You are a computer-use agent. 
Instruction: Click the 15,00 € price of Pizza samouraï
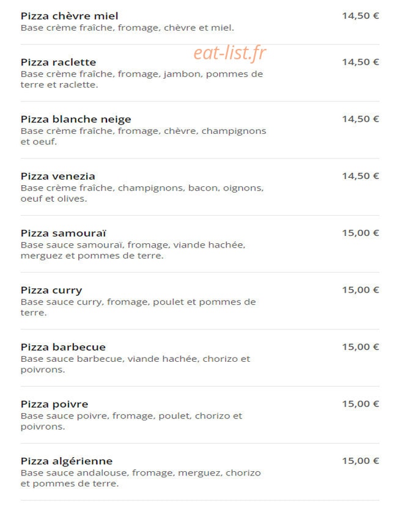pyautogui.click(x=361, y=233)
